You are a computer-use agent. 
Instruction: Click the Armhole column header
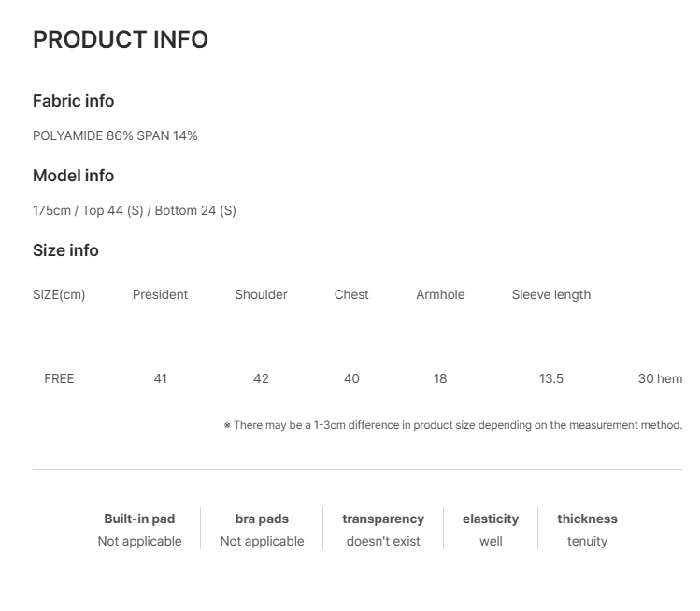[440, 294]
